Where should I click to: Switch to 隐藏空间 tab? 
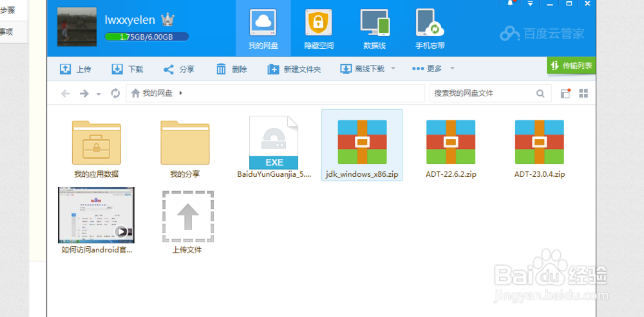coord(319,28)
